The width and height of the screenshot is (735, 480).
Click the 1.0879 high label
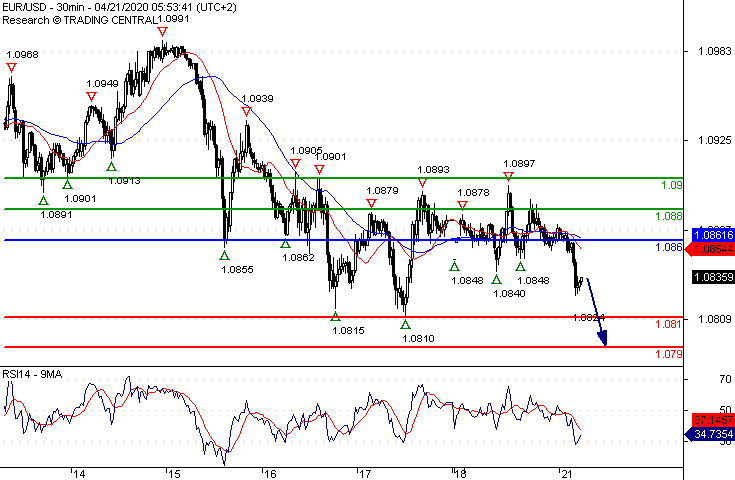pyautogui.click(x=382, y=190)
